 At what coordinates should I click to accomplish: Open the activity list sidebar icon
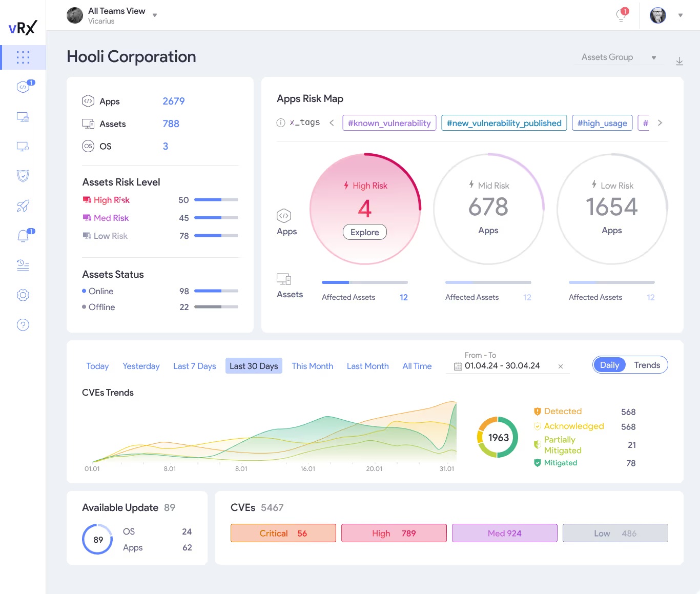[23, 265]
